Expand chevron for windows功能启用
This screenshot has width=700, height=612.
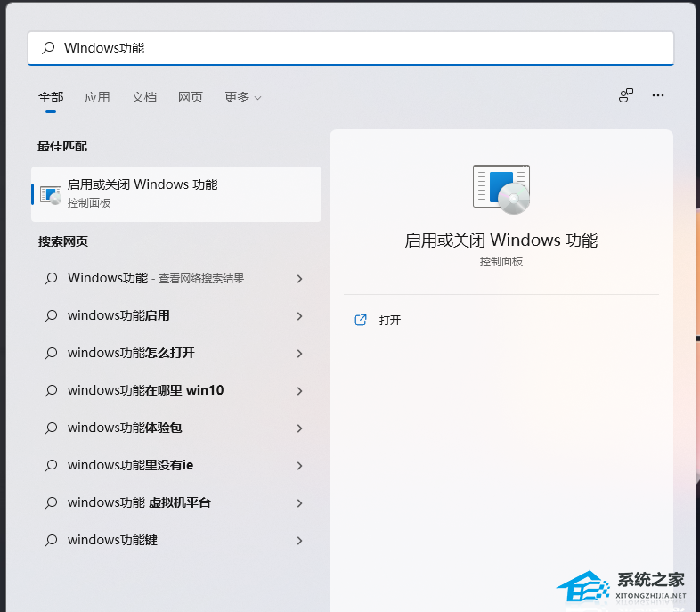point(299,316)
